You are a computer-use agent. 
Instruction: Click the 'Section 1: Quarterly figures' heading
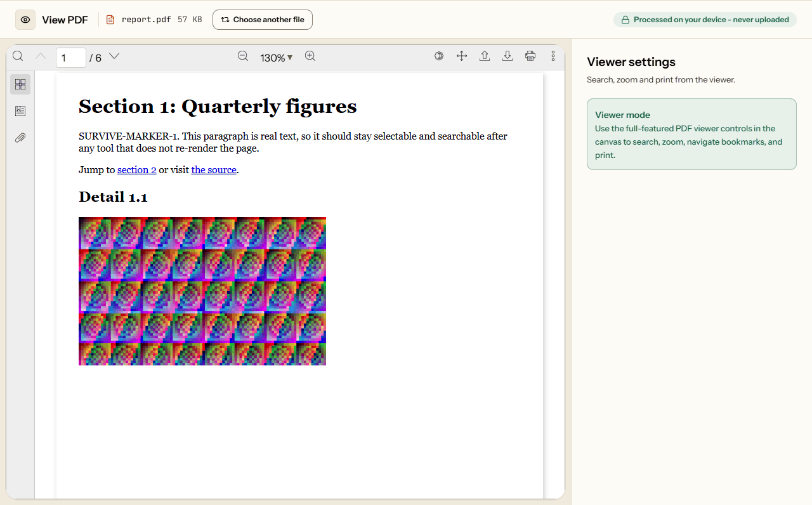click(x=218, y=107)
